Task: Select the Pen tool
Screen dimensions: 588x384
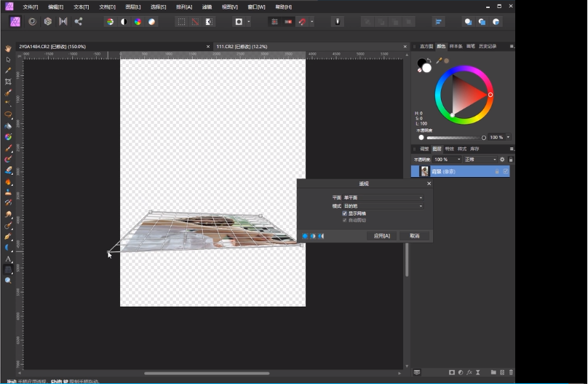Action: click(x=8, y=237)
